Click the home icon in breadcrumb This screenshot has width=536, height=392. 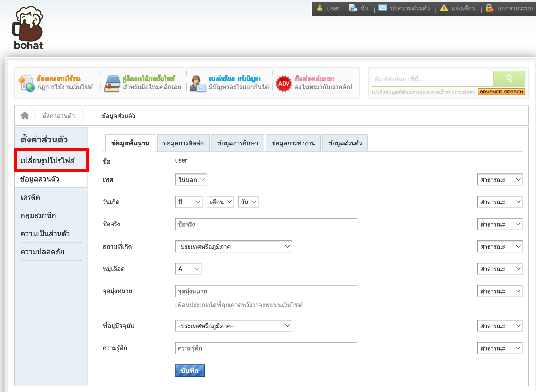click(x=25, y=116)
